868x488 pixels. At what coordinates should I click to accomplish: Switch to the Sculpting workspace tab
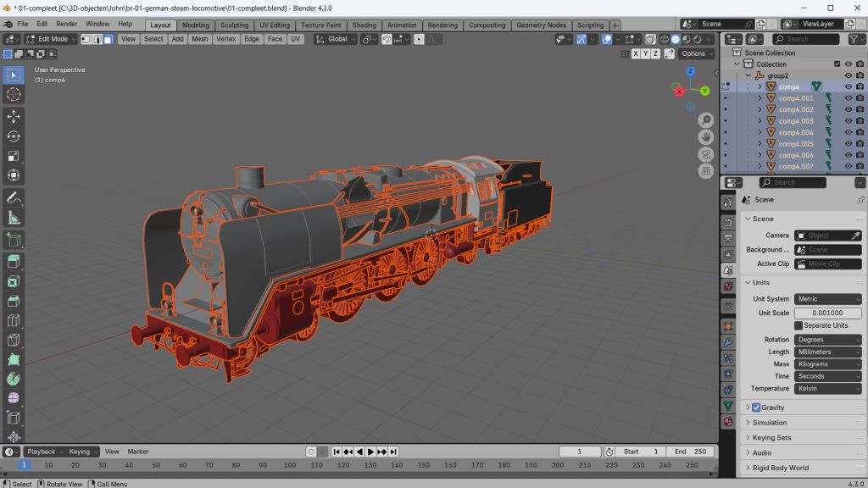234,25
